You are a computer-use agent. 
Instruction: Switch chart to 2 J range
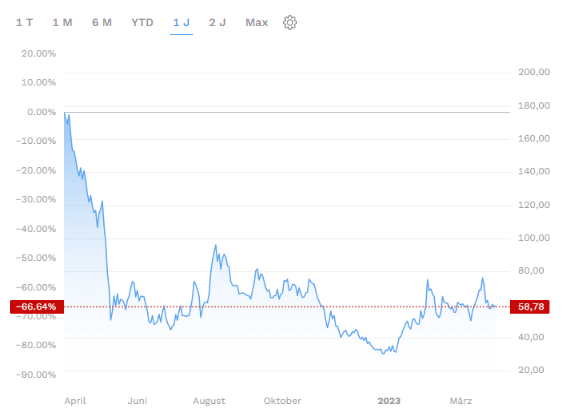tap(217, 22)
